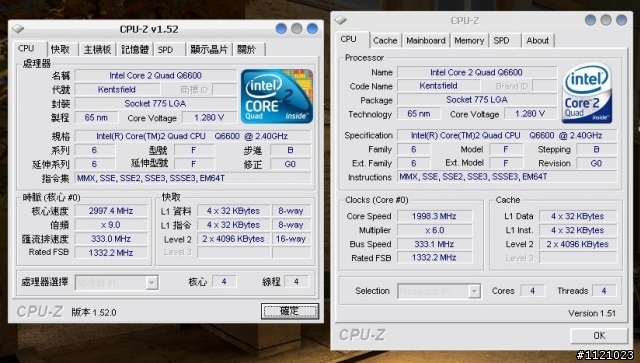Click Kentsfield in the Code Name field
The image size is (640, 363).
tap(438, 86)
